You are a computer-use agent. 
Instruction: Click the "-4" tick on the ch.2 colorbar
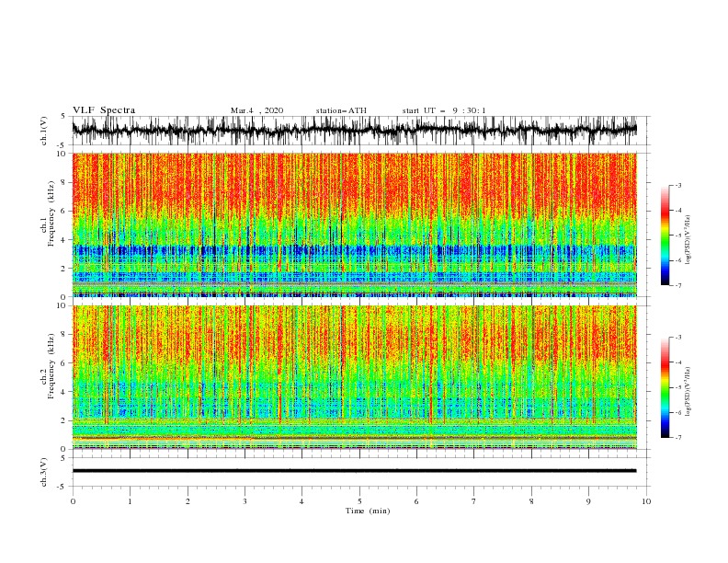click(677, 362)
